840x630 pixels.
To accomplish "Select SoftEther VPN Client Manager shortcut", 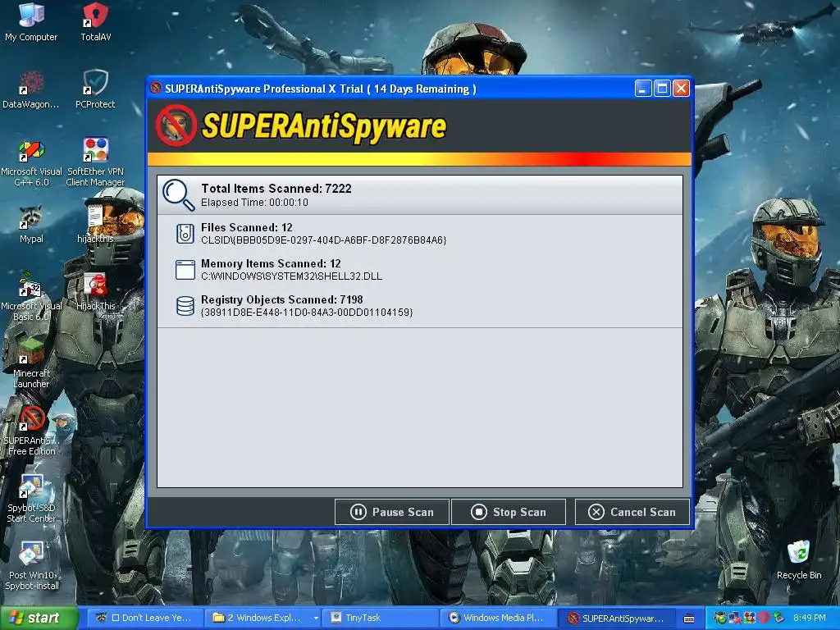I will [x=95, y=162].
